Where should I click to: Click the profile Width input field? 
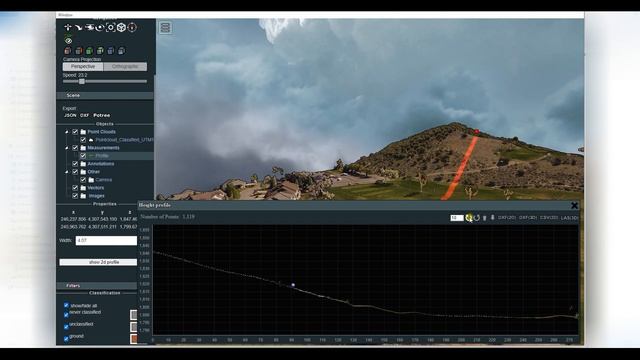106,240
